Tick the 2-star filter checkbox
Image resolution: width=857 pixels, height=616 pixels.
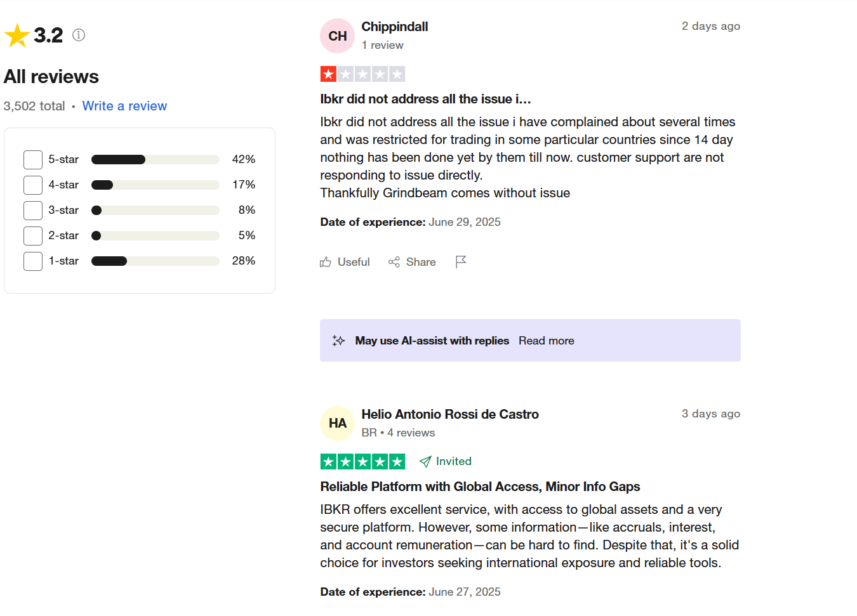pyautogui.click(x=33, y=236)
